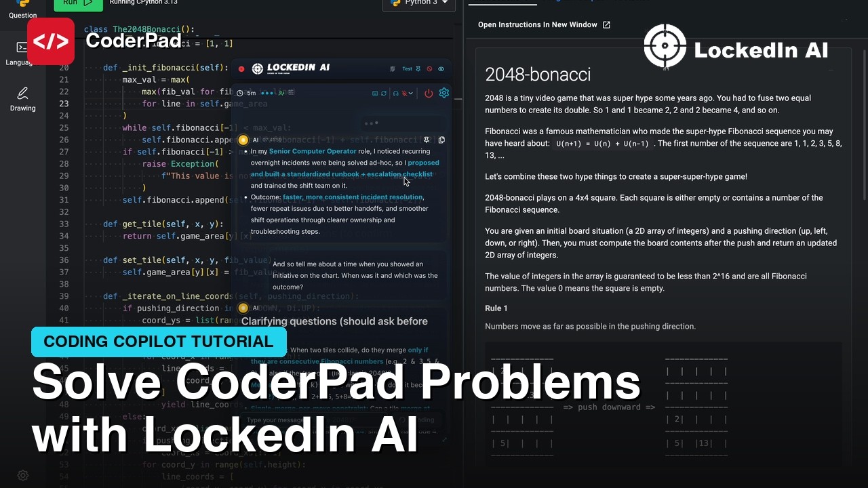Copy the AI response with the copy icon
Image resolution: width=868 pixels, height=488 pixels.
(x=441, y=140)
